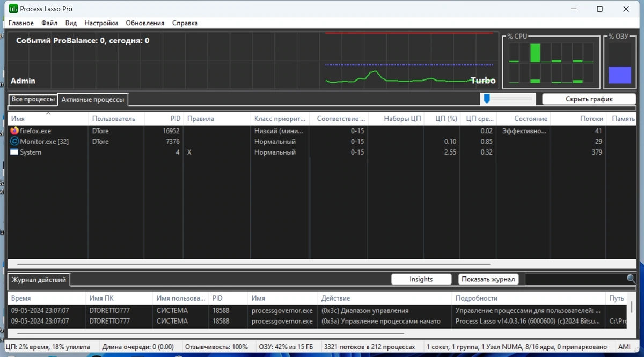Sort by the Потоки column header
Image resolution: width=644 pixels, height=357 pixels.
coord(579,119)
